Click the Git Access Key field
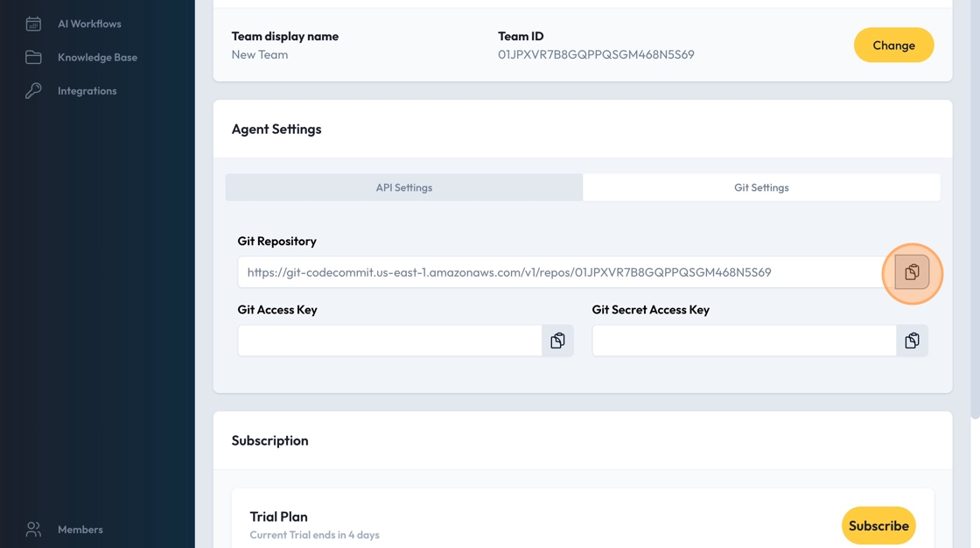 pos(389,341)
